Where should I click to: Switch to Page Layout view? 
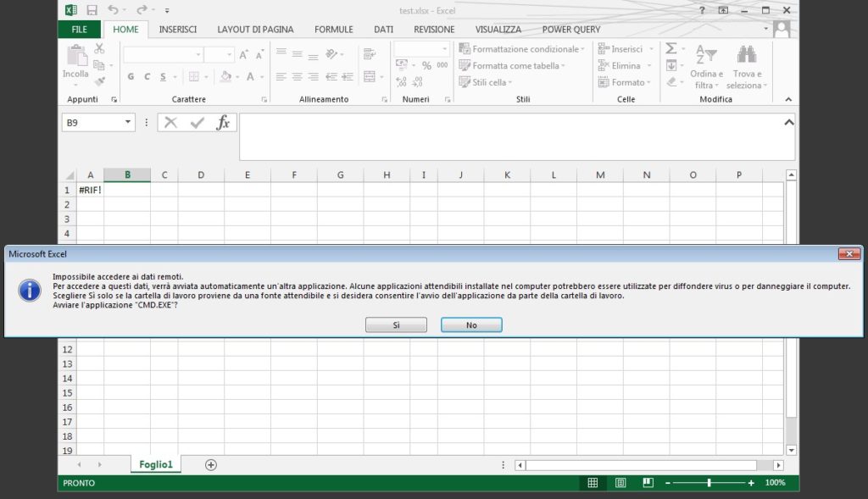click(620, 483)
